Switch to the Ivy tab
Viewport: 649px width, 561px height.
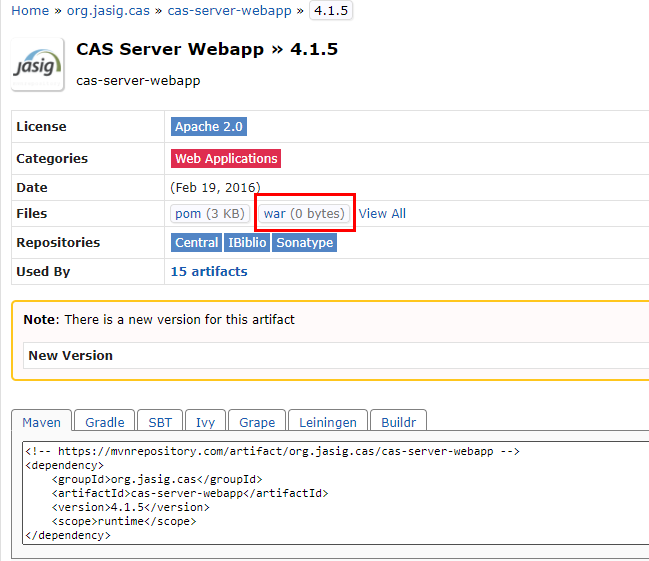click(205, 422)
